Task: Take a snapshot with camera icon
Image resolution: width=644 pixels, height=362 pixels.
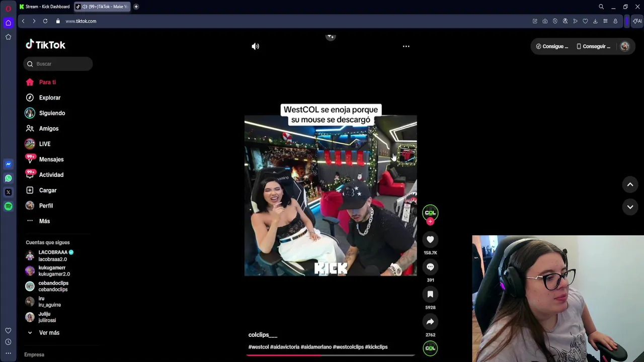Action: 545,21
